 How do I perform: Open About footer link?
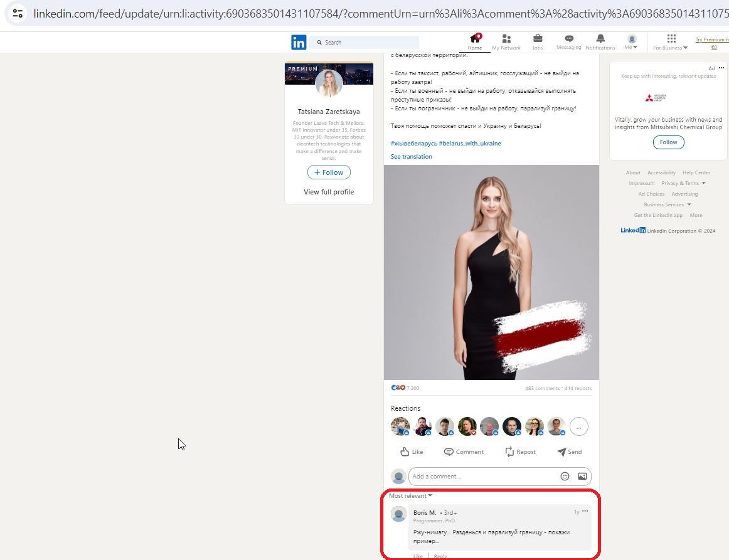pyautogui.click(x=633, y=172)
